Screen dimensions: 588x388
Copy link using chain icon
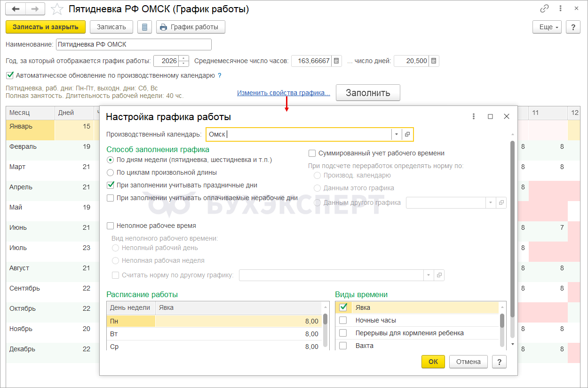545,9
